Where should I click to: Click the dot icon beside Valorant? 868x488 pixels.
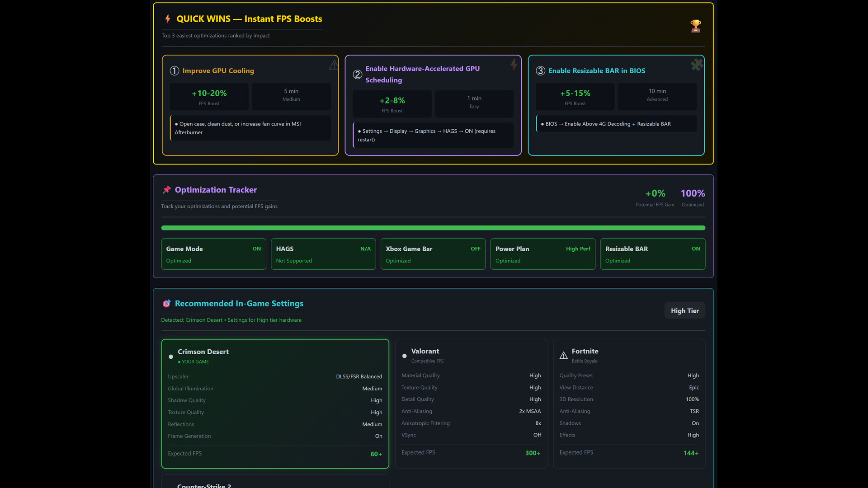(404, 356)
